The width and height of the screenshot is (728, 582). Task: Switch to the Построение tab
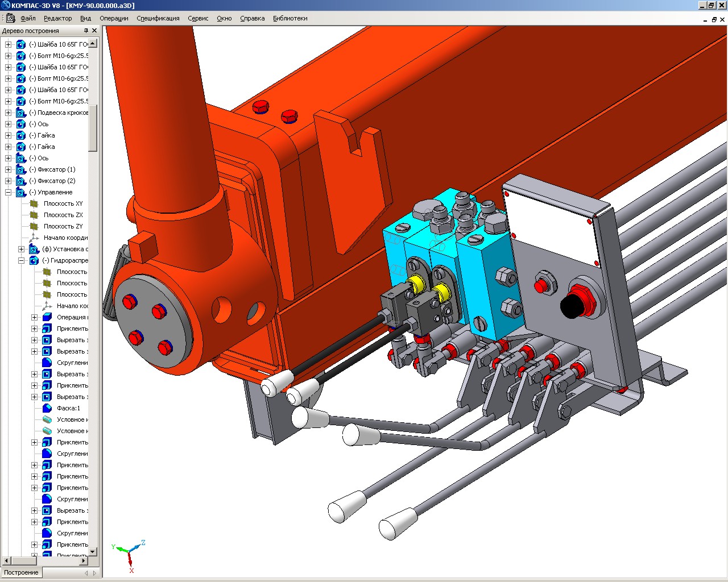22,572
